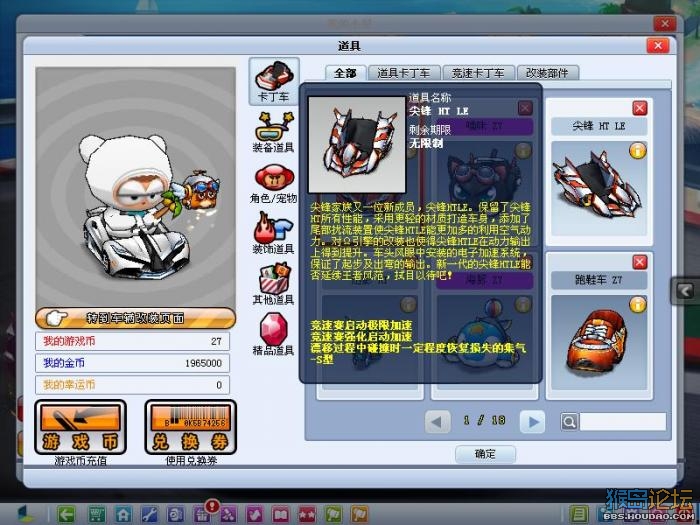700x525 pixels.
Task: Open the wrench settings taskbar icon
Action: tap(150, 515)
